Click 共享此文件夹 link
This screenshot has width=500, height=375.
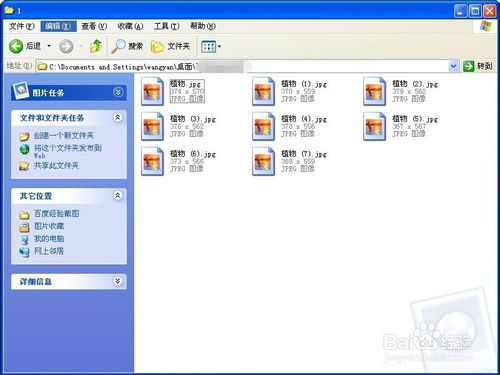pyautogui.click(x=56, y=165)
